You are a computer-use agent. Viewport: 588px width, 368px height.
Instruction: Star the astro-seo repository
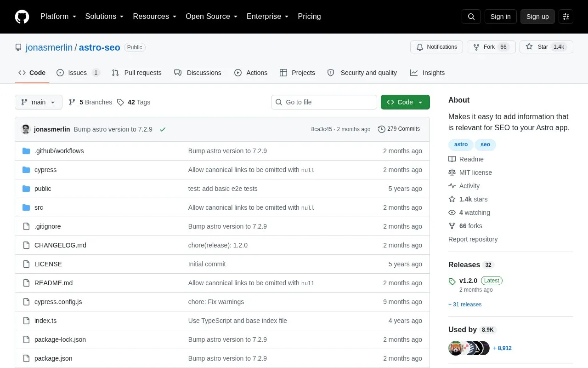[546, 47]
